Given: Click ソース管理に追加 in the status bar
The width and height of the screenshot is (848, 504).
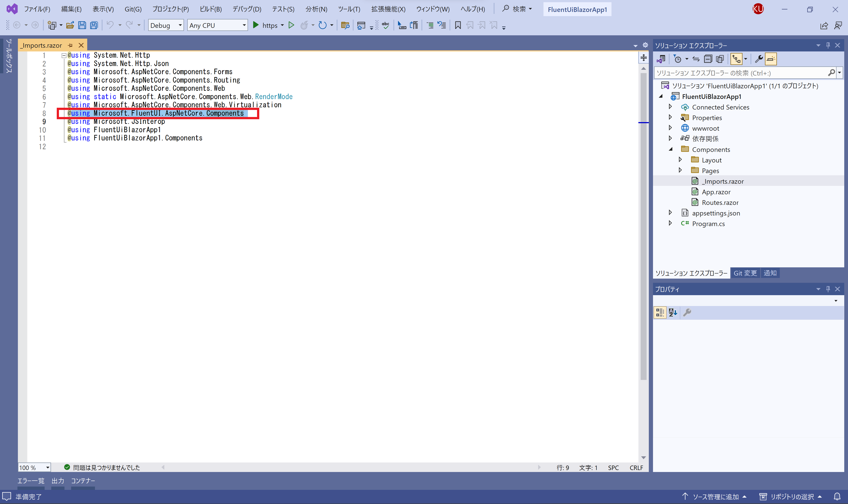Looking at the screenshot, I should [714, 496].
